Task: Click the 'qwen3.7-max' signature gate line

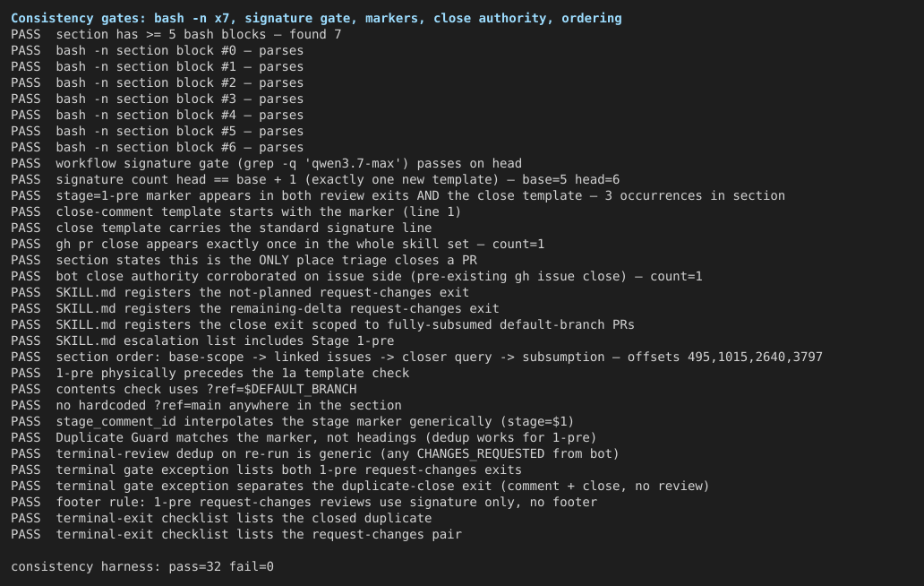Action: pyautogui.click(x=266, y=163)
